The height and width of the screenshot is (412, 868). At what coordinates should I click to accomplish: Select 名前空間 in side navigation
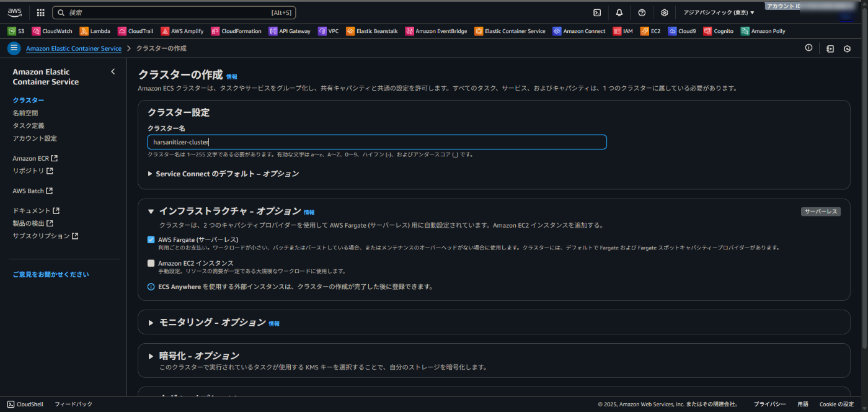click(x=25, y=113)
